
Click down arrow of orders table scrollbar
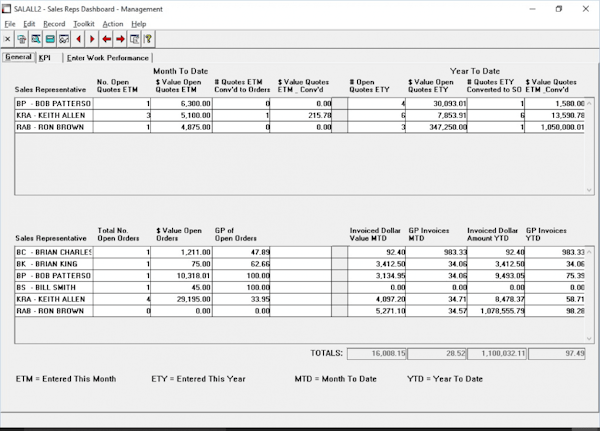589,338
